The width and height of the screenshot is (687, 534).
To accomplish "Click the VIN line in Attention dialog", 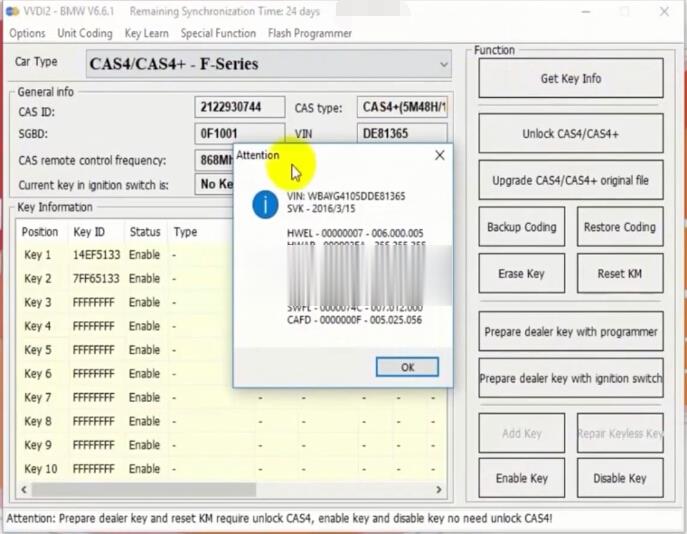I will (x=346, y=196).
